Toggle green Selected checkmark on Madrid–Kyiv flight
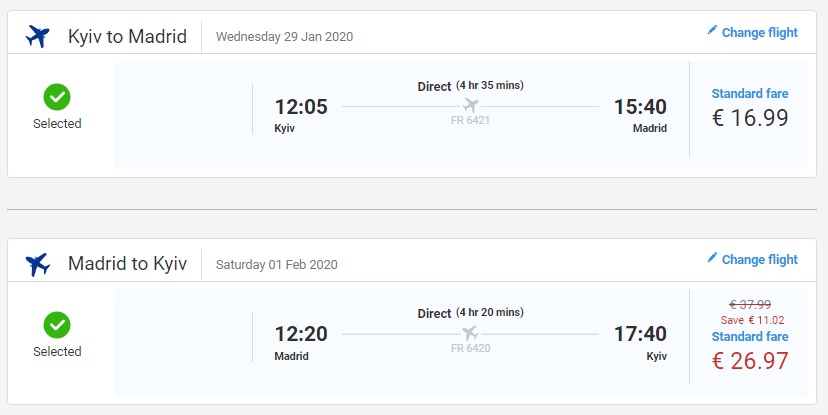The height and width of the screenshot is (415, 828). (57, 325)
